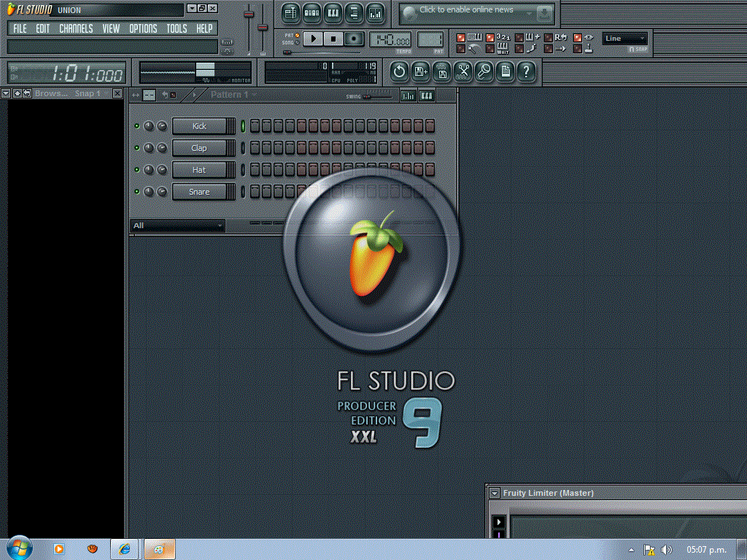Open the Channels menu
This screenshot has width=747, height=560.
76,28
